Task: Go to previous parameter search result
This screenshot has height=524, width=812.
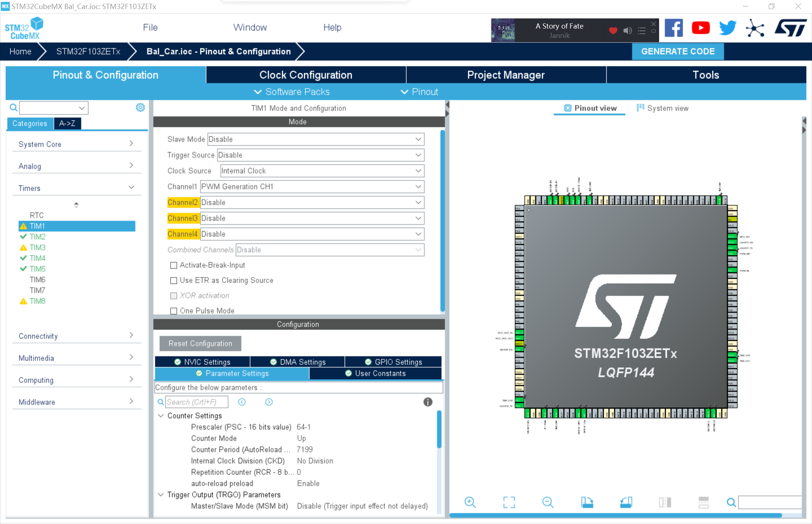Action: 242,402
